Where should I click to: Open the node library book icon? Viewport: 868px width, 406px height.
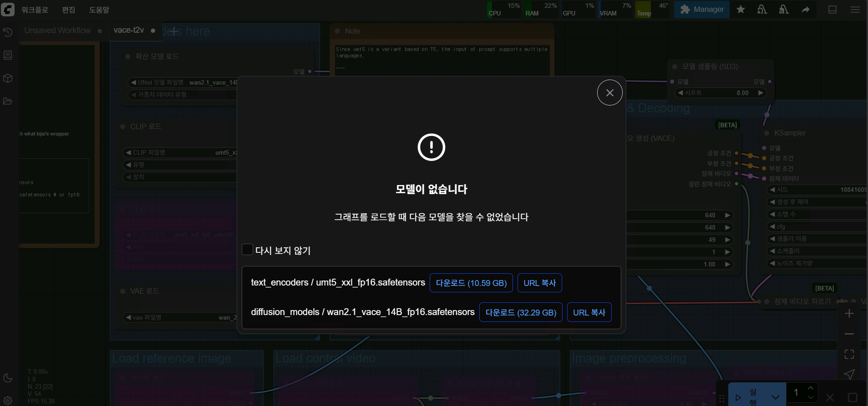click(x=8, y=55)
